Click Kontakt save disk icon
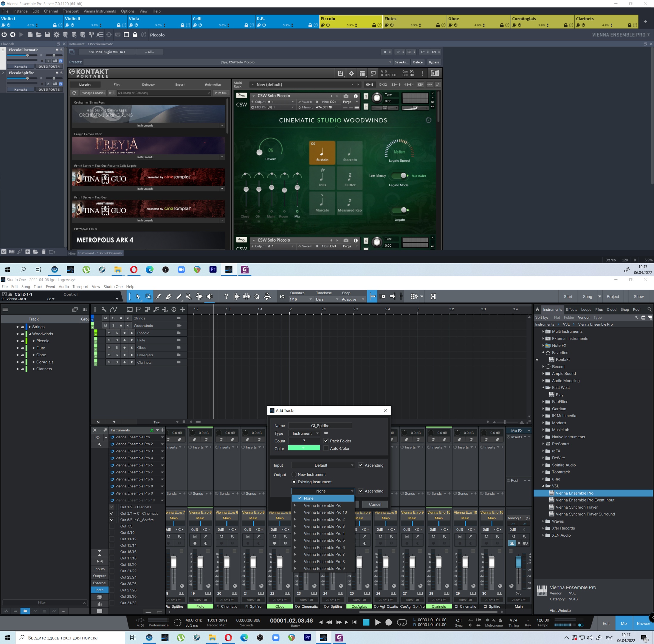 pyautogui.click(x=340, y=73)
